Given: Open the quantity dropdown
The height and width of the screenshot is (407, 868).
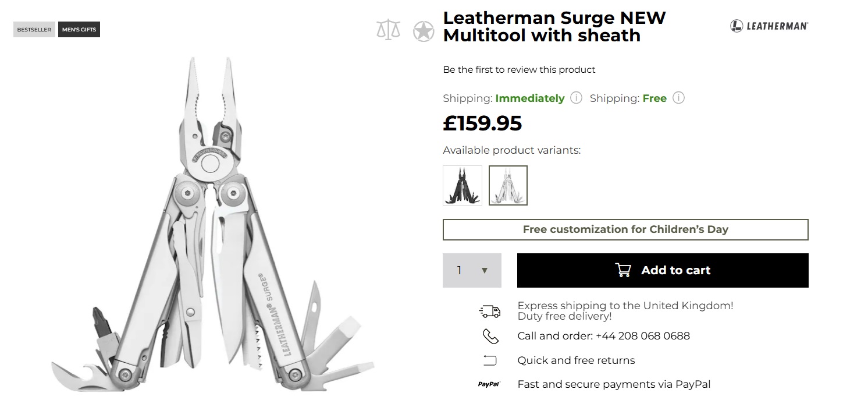Looking at the screenshot, I should click(472, 270).
